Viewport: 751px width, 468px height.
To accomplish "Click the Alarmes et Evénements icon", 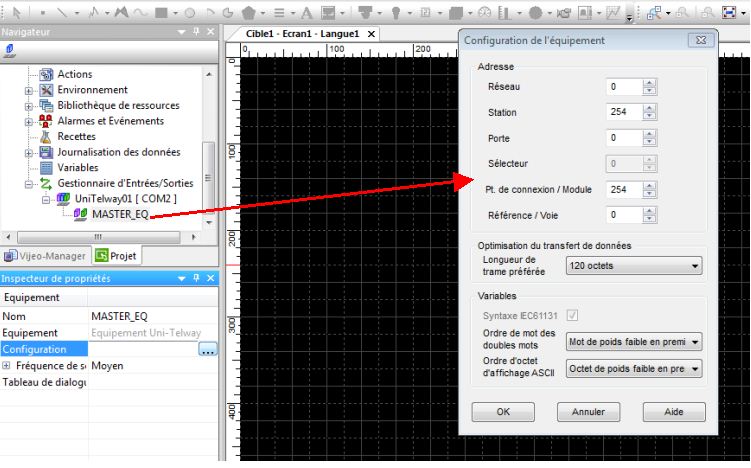I will pos(46,121).
